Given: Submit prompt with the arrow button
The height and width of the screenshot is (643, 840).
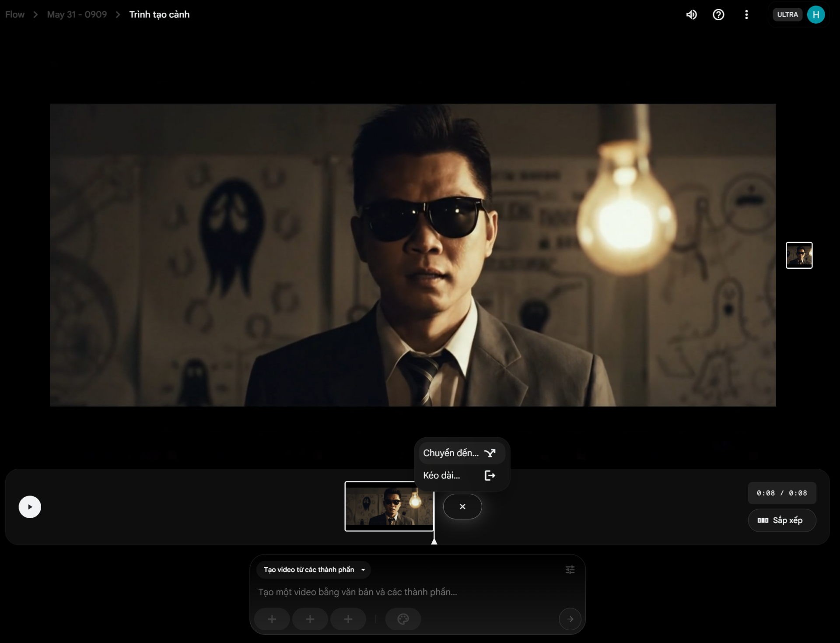Looking at the screenshot, I should pyautogui.click(x=570, y=619).
